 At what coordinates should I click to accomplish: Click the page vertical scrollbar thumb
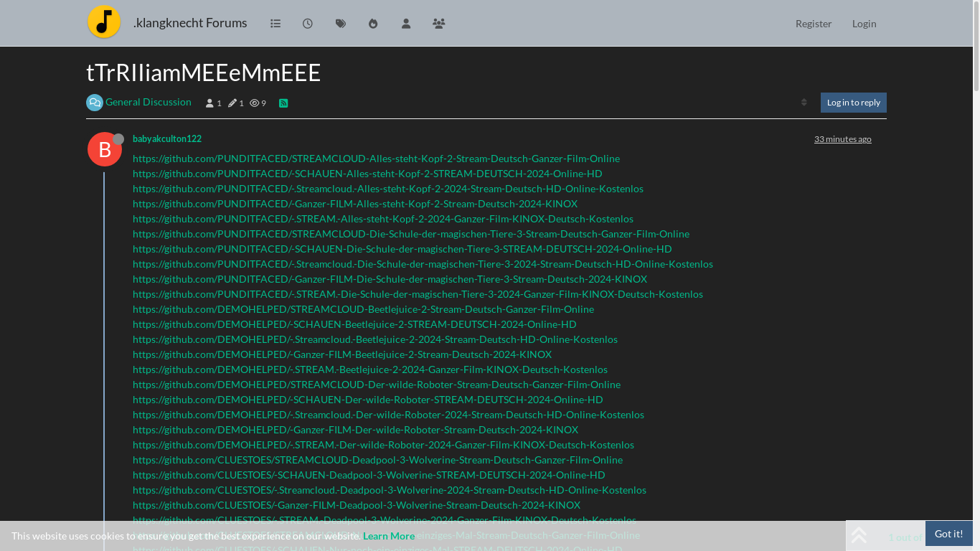976,47
